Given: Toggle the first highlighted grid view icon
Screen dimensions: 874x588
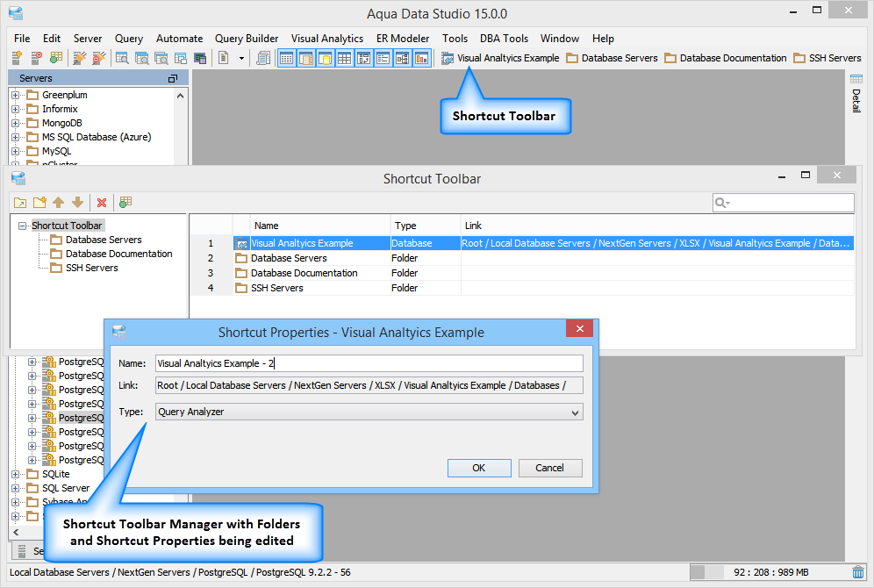Looking at the screenshot, I should [x=286, y=58].
